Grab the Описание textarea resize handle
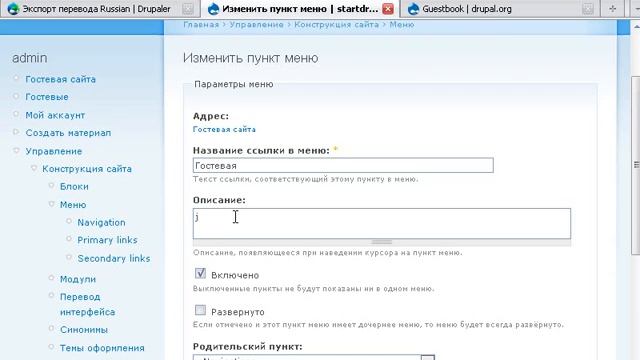 382,242
